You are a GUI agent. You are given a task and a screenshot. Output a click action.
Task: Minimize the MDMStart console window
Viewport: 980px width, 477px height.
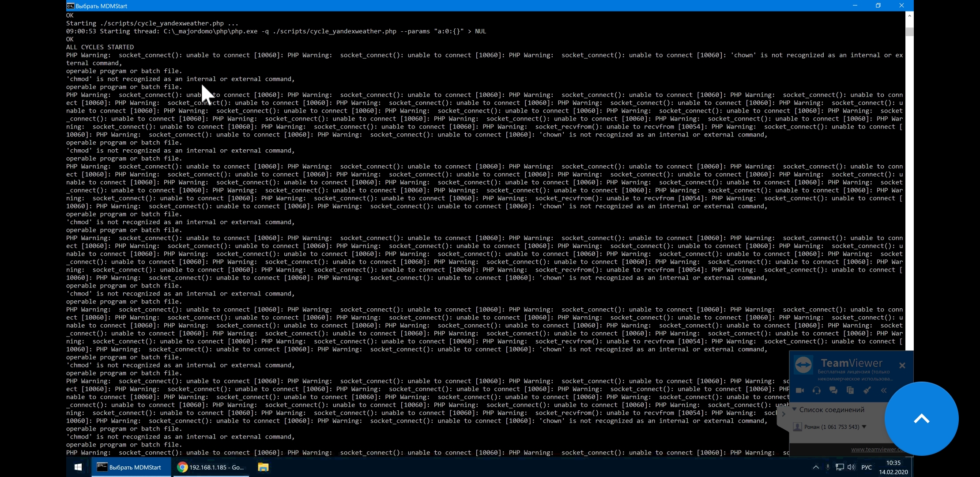[x=855, y=6]
